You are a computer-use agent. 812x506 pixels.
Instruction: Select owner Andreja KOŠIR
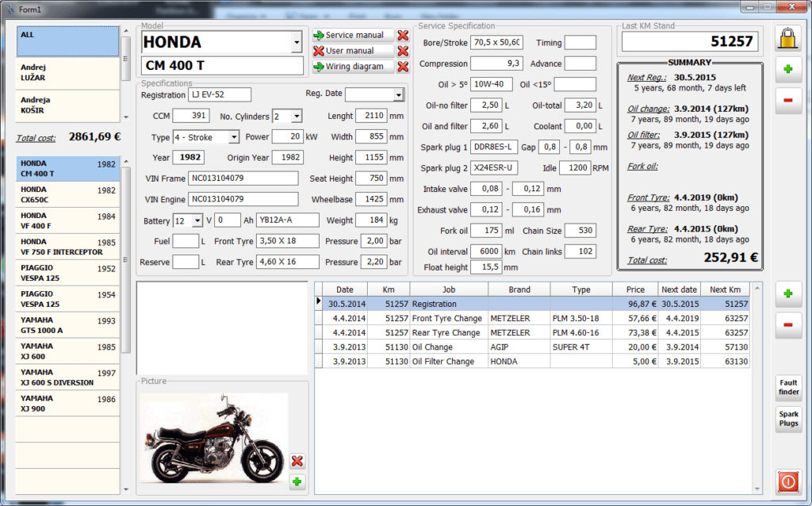coord(68,105)
